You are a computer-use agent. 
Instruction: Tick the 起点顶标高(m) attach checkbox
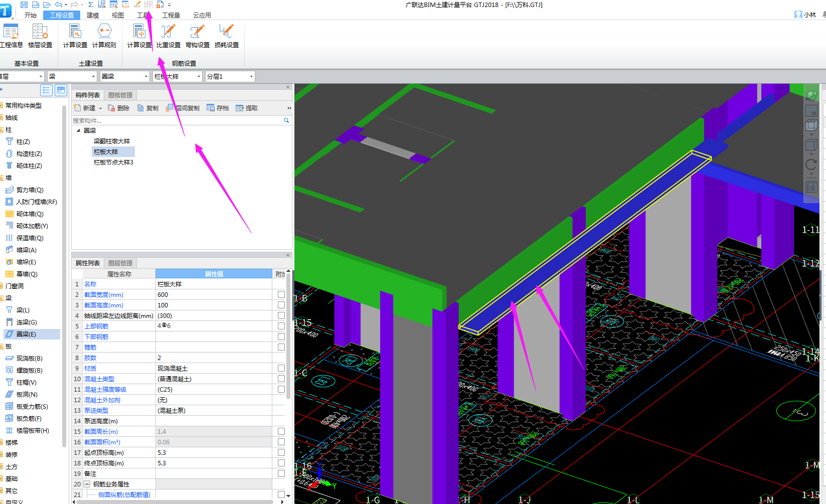tap(281, 452)
